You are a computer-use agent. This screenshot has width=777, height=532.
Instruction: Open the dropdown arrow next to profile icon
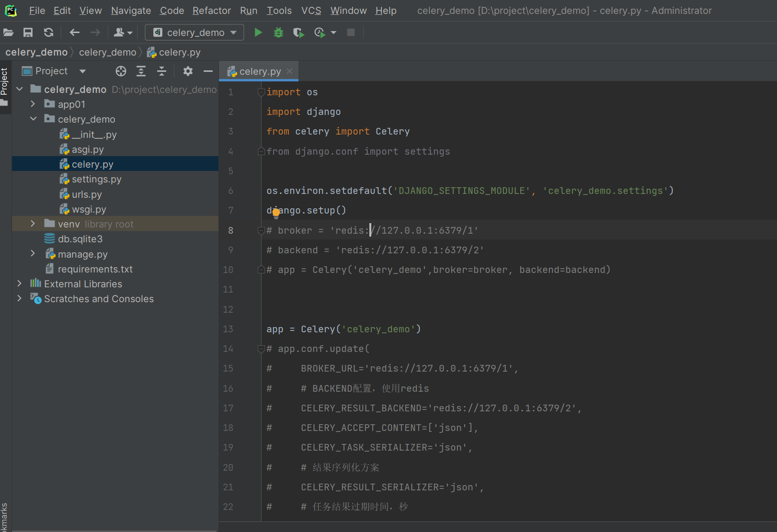[334, 33]
